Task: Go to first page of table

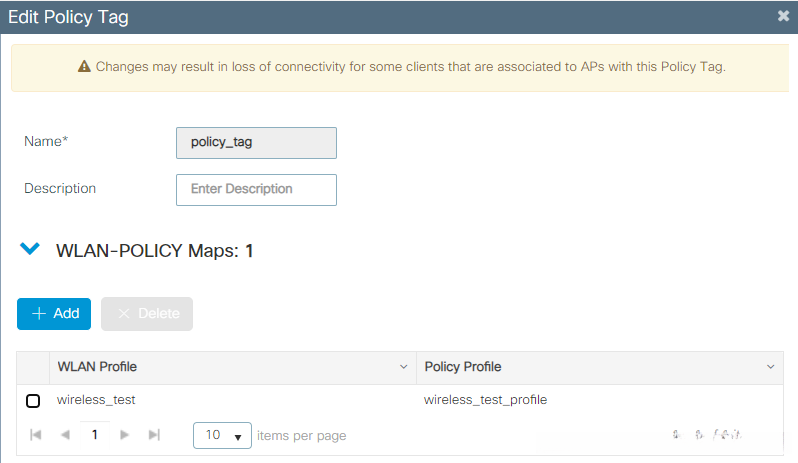Action: pyautogui.click(x=36, y=435)
